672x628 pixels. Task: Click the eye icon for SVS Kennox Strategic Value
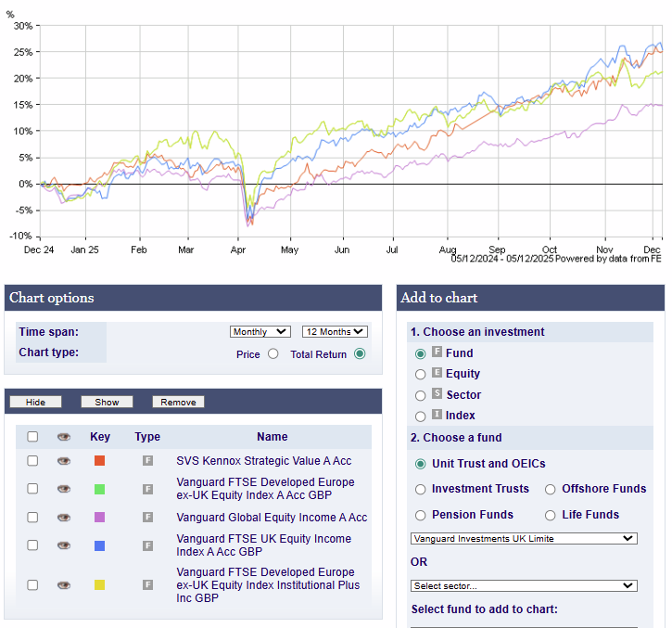63,461
